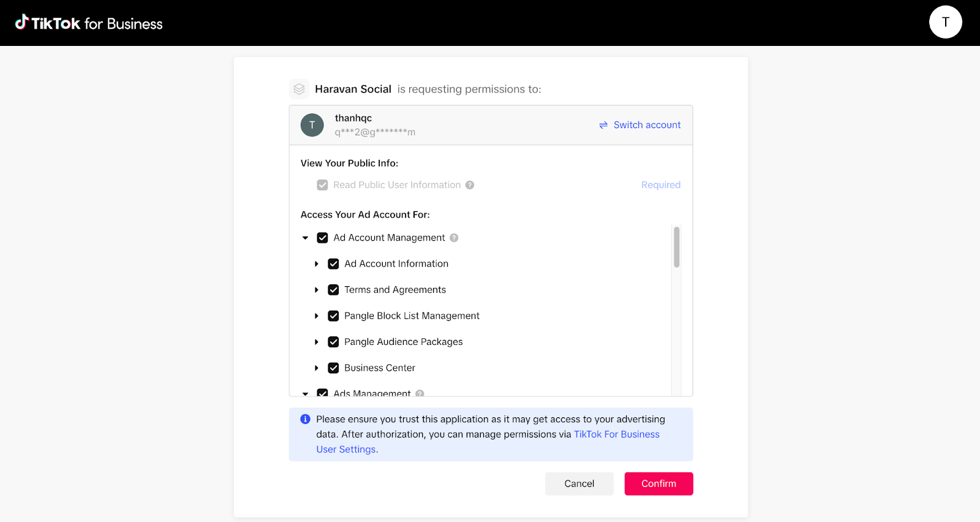Select the Business Center tree item label

(380, 368)
